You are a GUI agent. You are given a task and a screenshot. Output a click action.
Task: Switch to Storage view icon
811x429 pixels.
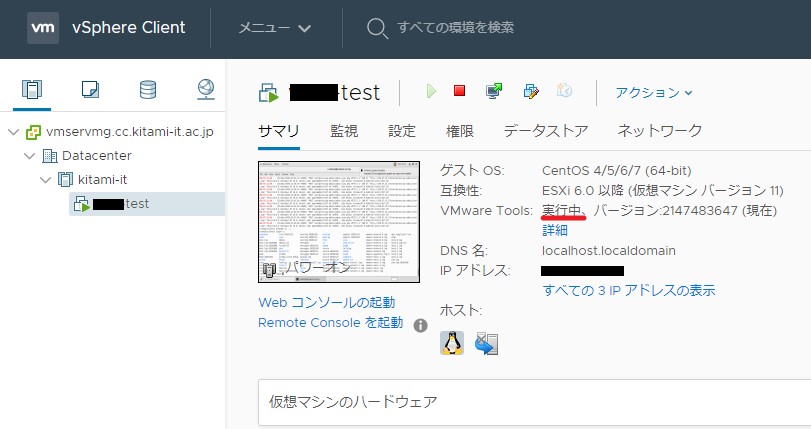coord(148,90)
